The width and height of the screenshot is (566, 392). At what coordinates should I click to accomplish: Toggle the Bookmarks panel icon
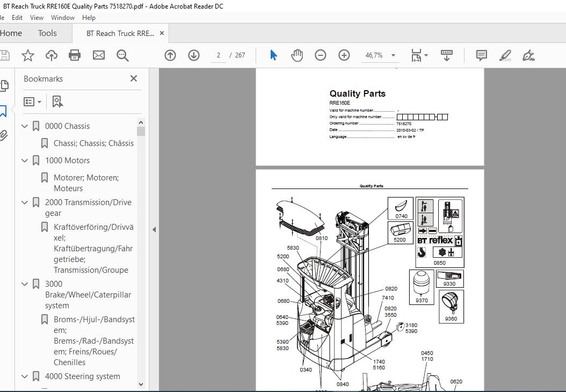pyautogui.click(x=3, y=111)
